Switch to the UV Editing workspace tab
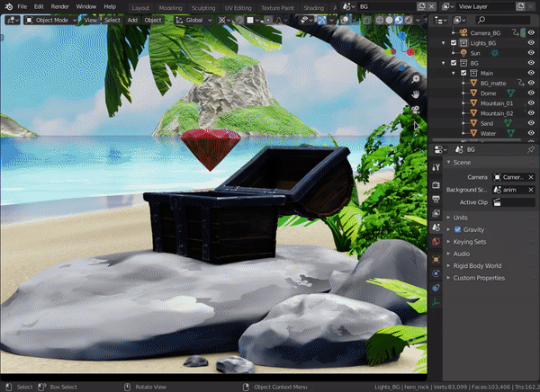 click(238, 7)
